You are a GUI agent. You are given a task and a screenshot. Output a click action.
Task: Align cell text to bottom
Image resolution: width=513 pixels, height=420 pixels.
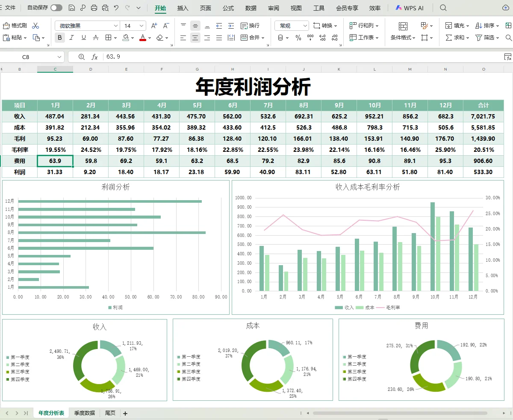click(207, 26)
